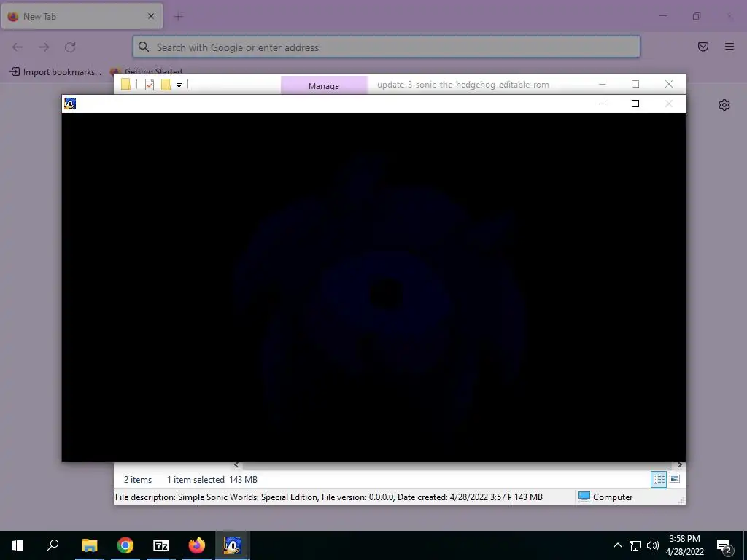Open the Firefox application hamburger menu
747x560 pixels.
tap(729, 47)
